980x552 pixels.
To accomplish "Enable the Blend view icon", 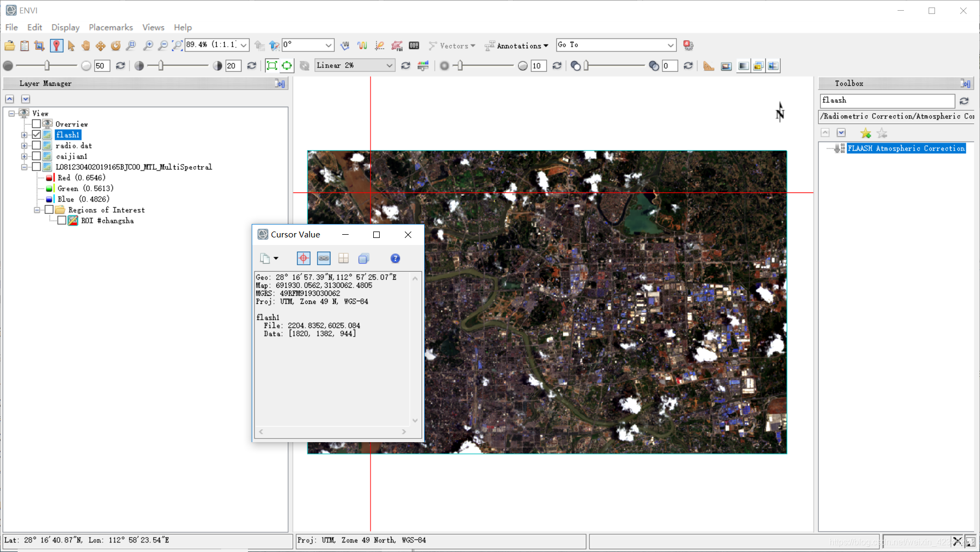I will [x=743, y=66].
